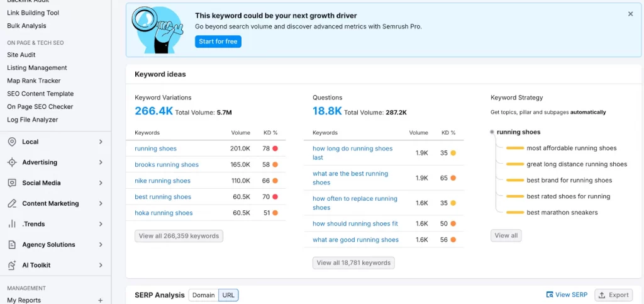Viewport: 644px width, 304px height.
Task: Click View all 18,781 keywords
Action: 353,263
